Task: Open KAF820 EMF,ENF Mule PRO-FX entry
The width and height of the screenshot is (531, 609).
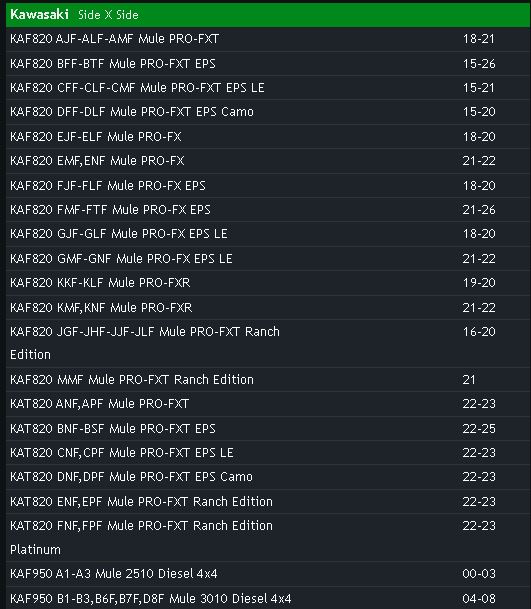Action: click(268, 161)
